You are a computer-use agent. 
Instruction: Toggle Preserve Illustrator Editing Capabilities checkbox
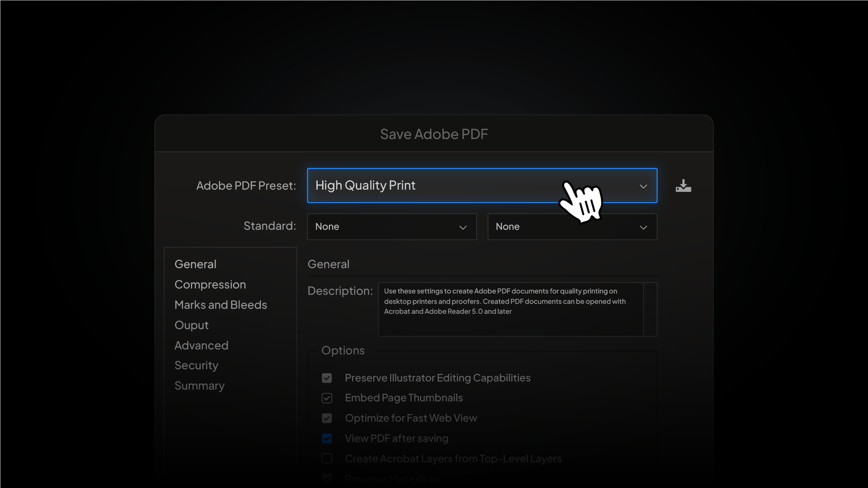[x=327, y=378]
